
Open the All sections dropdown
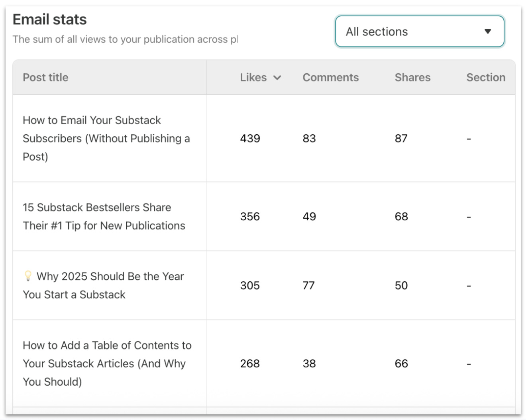(420, 31)
